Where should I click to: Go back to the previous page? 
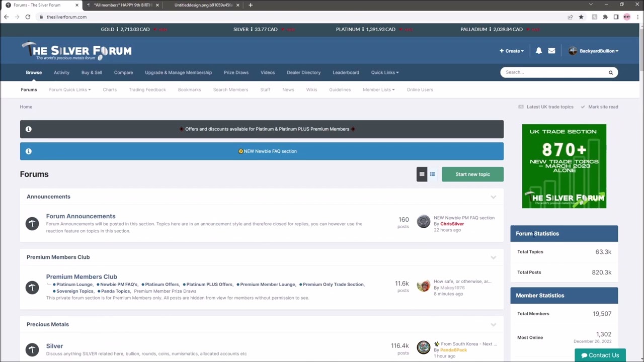pos(6,17)
